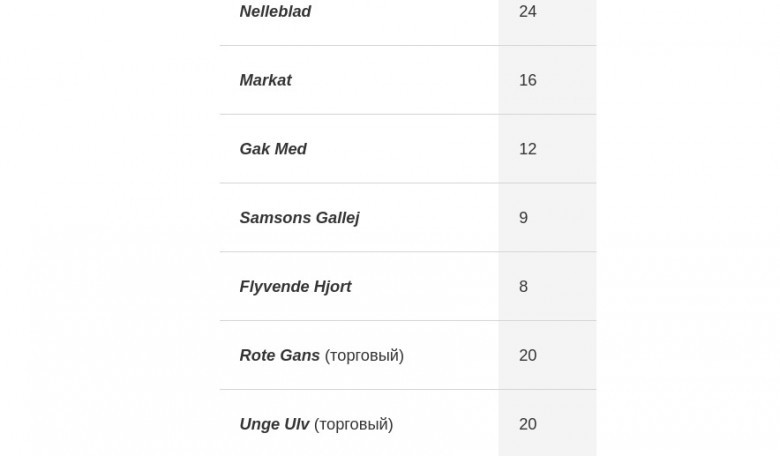Click the ship name Nelleblad

click(x=275, y=11)
